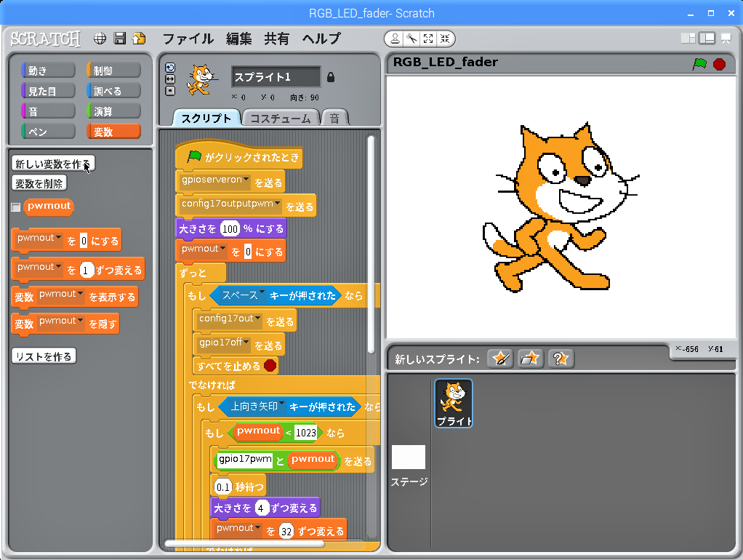
Task: Click 新しい変数を作る button
Action: (53, 164)
